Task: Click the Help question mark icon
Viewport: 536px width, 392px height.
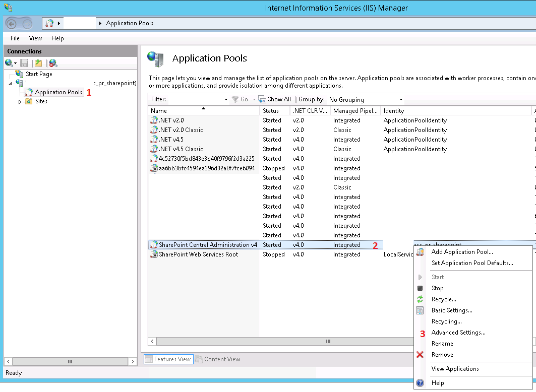Action: click(x=420, y=383)
